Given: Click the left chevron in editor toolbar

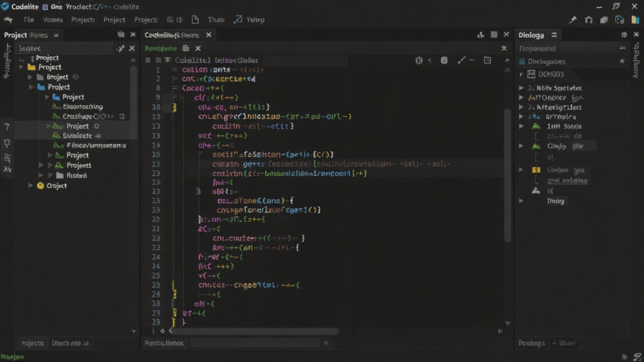Looking at the screenshot, I should [430, 60].
